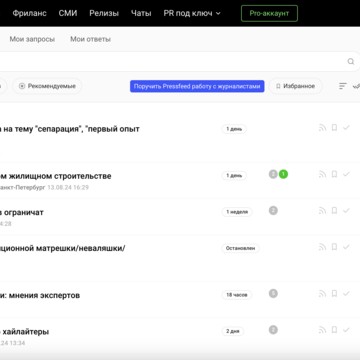Click "Поручить Pressfeed работу с журналистами" button
The width and height of the screenshot is (360, 360).
tap(197, 86)
